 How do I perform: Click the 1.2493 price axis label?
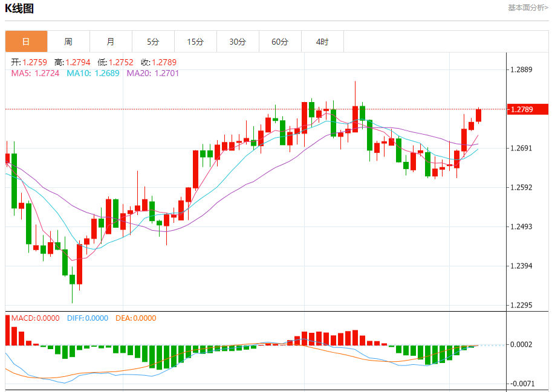(x=521, y=227)
